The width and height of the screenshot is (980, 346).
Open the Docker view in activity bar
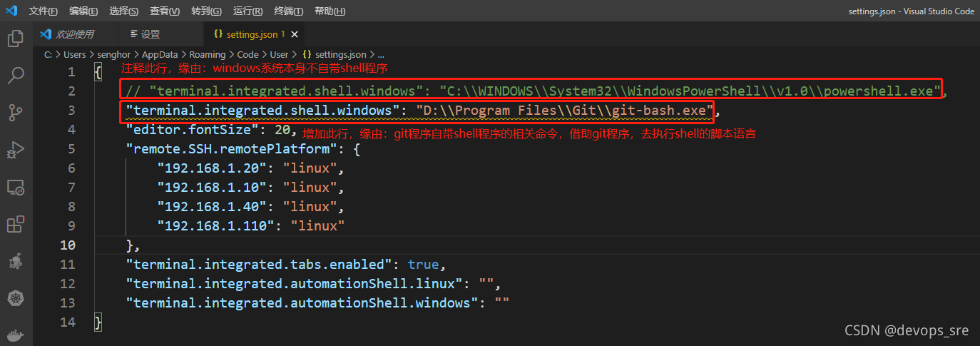tap(16, 334)
